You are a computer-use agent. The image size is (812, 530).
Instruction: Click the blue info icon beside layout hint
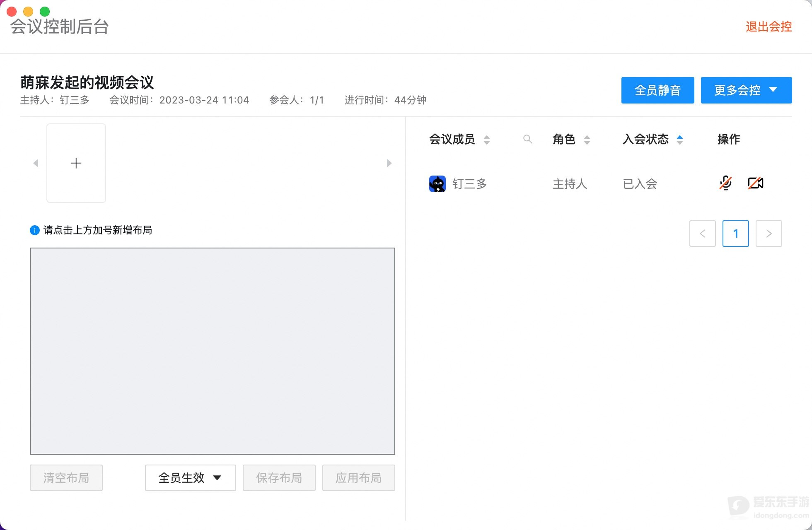pyautogui.click(x=35, y=230)
